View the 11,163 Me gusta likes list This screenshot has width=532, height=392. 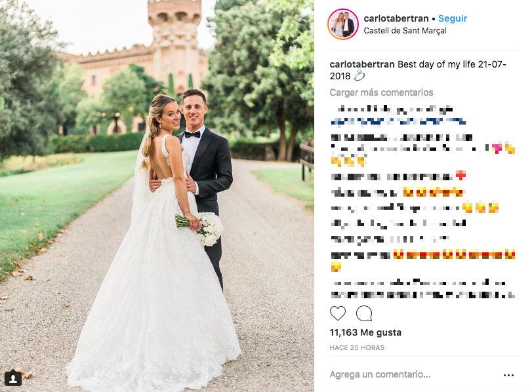click(x=365, y=332)
